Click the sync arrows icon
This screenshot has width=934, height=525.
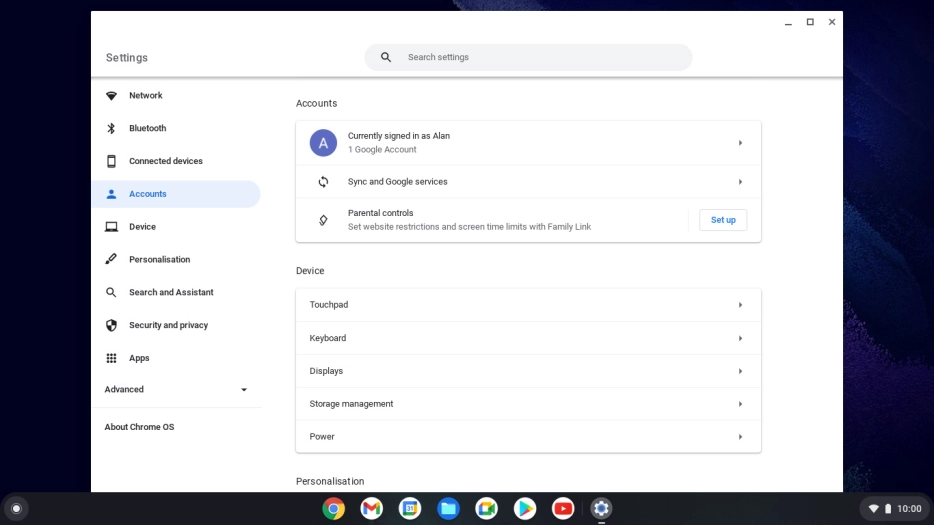pyautogui.click(x=323, y=182)
